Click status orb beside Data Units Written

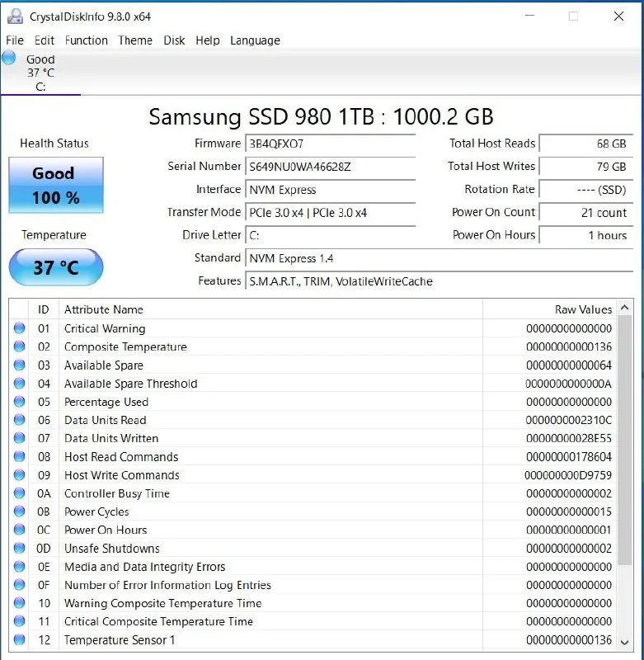(19, 438)
